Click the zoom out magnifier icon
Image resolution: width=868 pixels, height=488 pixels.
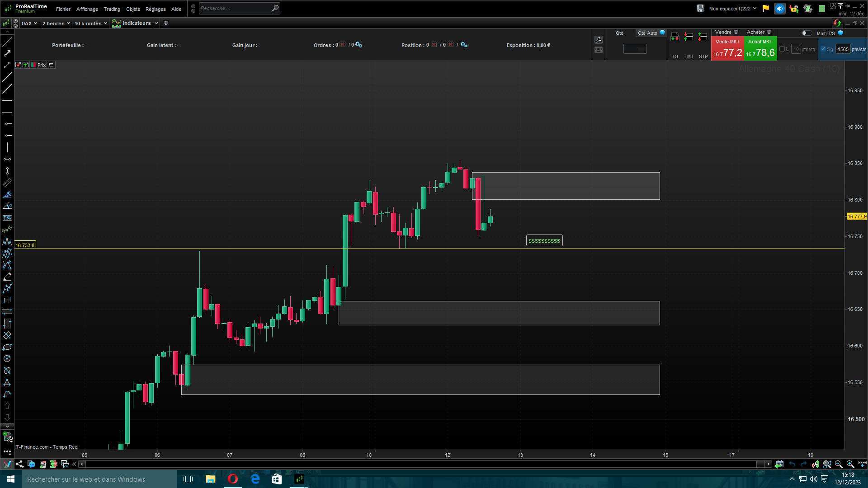click(839, 464)
